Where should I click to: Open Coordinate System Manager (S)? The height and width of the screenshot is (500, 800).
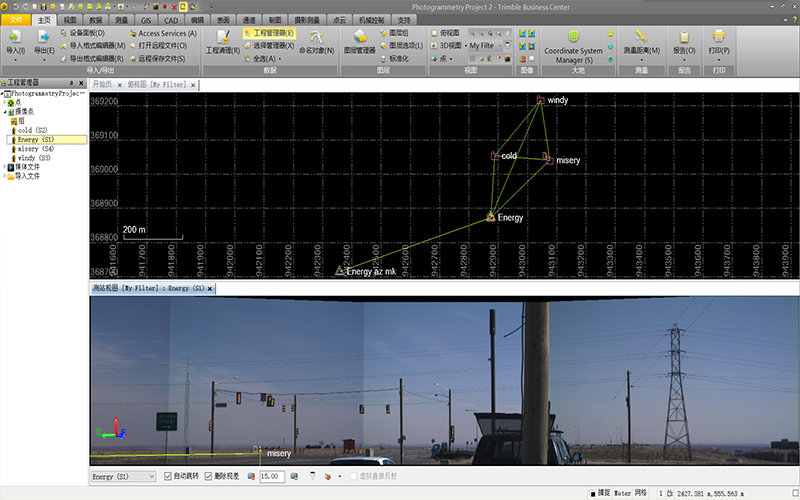(573, 47)
